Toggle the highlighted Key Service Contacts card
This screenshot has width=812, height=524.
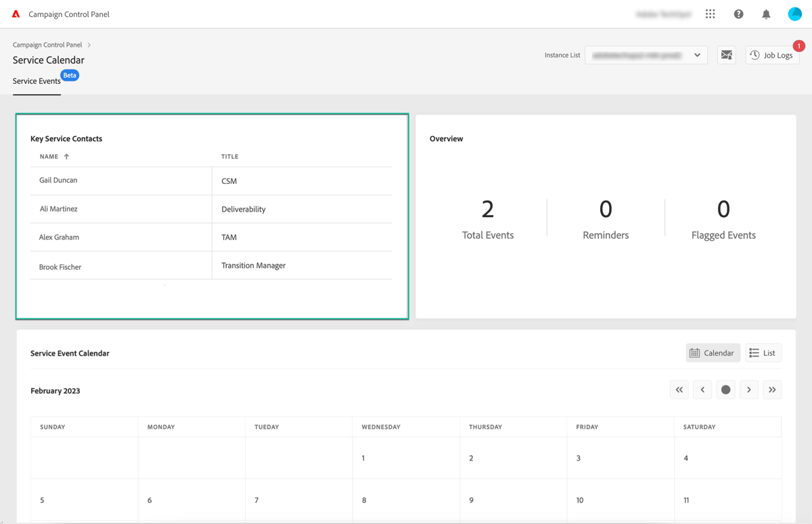point(212,216)
